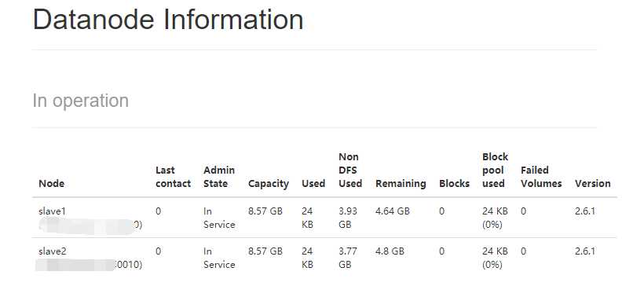This screenshot has height=297, width=644.
Task: Select slave1's 4.64 GB remaining value
Action: coord(393,211)
